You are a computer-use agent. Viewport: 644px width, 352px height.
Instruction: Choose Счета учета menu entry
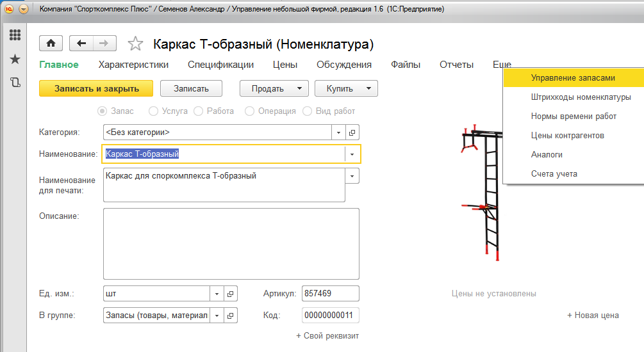coord(574,174)
